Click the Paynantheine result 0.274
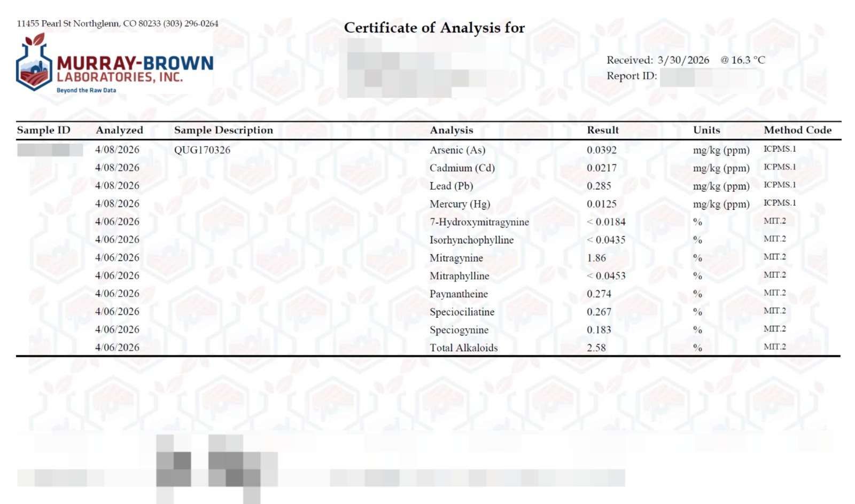This screenshot has height=504, width=855. 598,294
